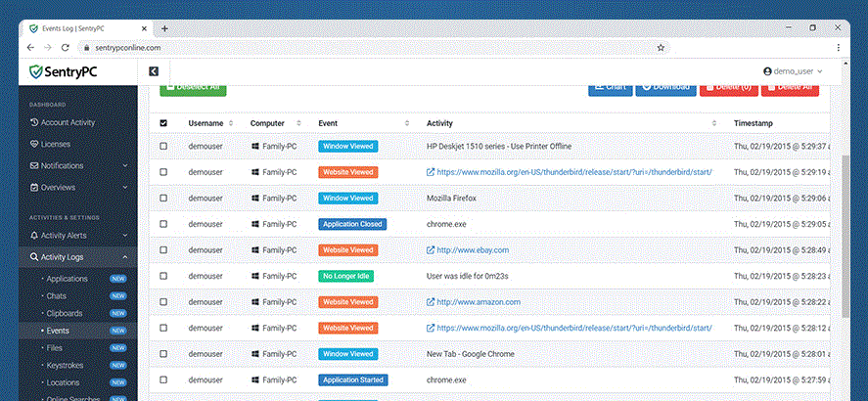Click the Licenses icon in the sidebar

click(x=34, y=144)
